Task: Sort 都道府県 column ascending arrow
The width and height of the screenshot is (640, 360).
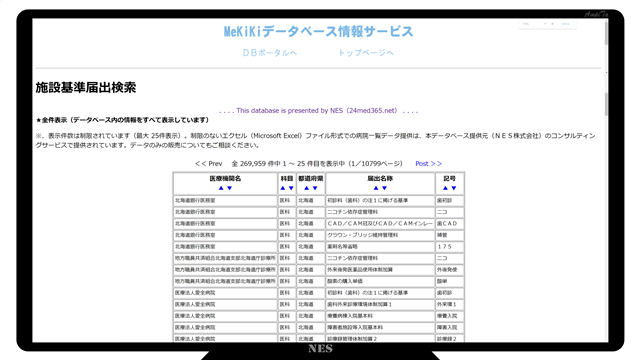Action: (307, 188)
